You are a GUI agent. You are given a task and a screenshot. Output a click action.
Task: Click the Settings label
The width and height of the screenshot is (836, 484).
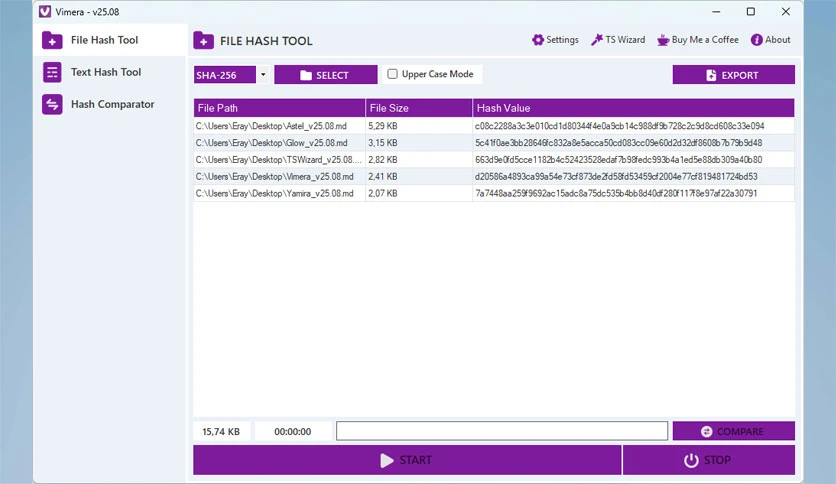(x=562, y=39)
